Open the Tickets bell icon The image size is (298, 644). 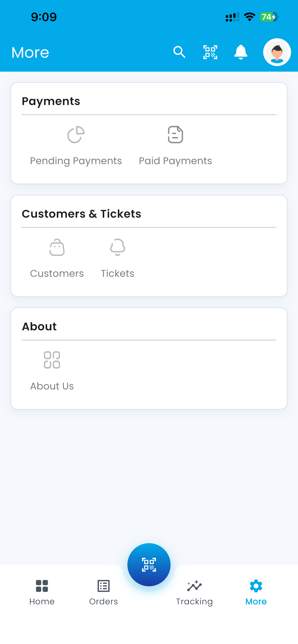point(118,247)
